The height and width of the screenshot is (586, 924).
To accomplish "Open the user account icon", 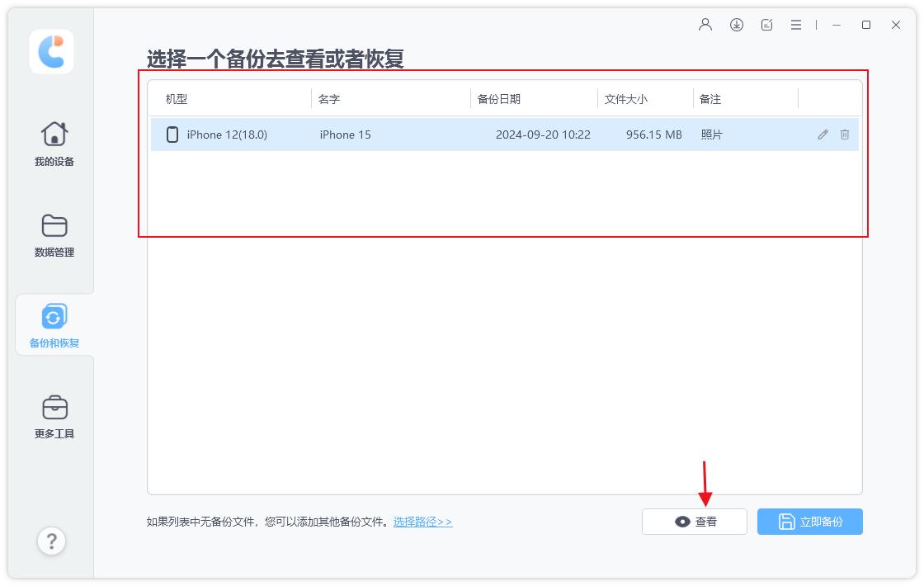I will point(705,25).
